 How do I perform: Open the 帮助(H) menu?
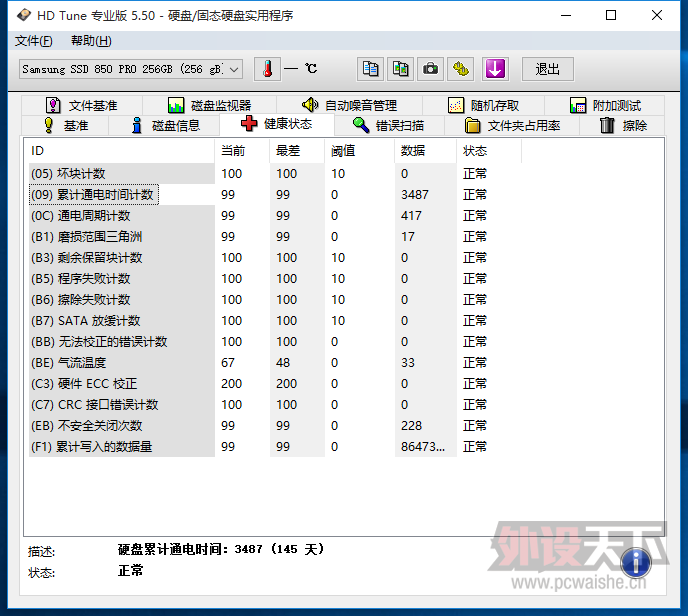(x=91, y=41)
